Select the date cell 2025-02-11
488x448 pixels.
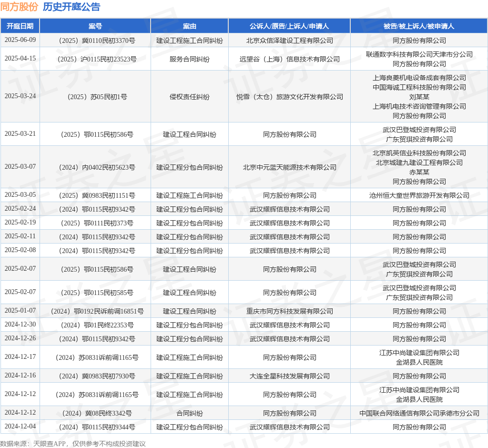pos(20,236)
